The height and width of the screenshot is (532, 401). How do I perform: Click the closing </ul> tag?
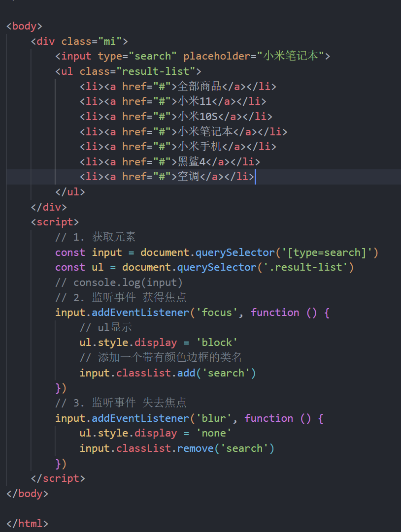[70, 192]
